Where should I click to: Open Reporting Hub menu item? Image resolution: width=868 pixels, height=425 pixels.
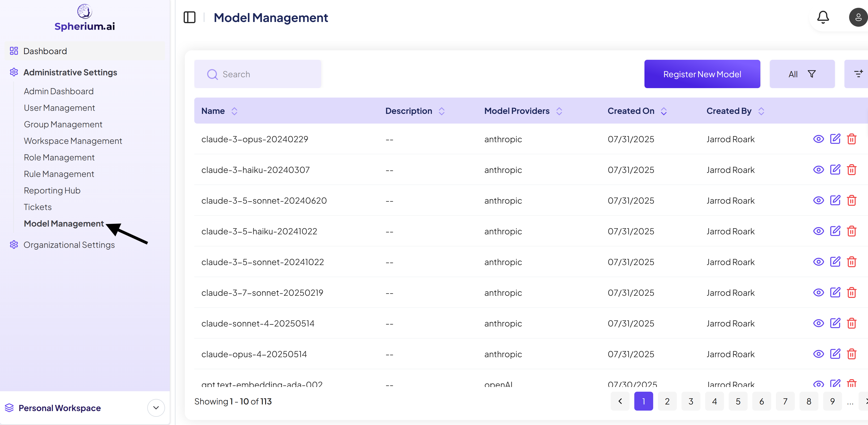[x=52, y=190]
